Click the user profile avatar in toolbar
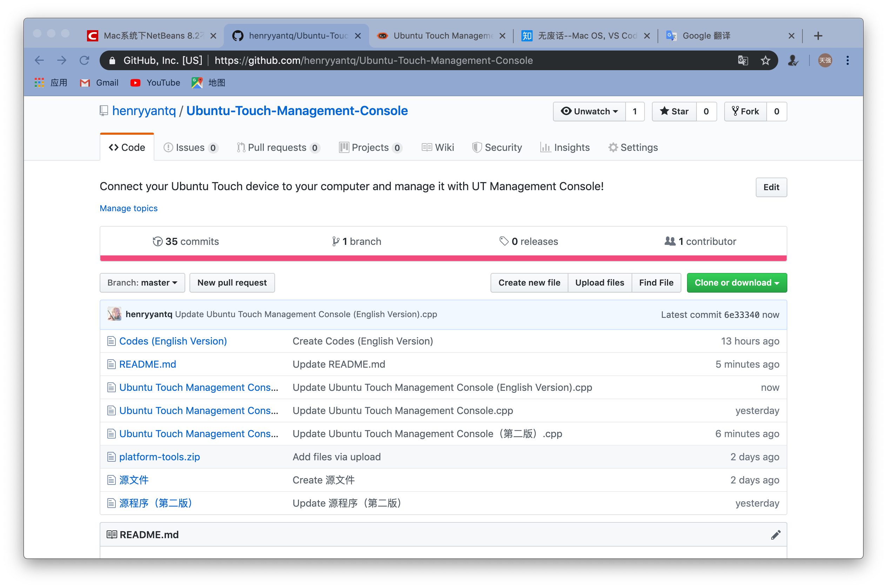This screenshot has width=887, height=588. click(825, 60)
